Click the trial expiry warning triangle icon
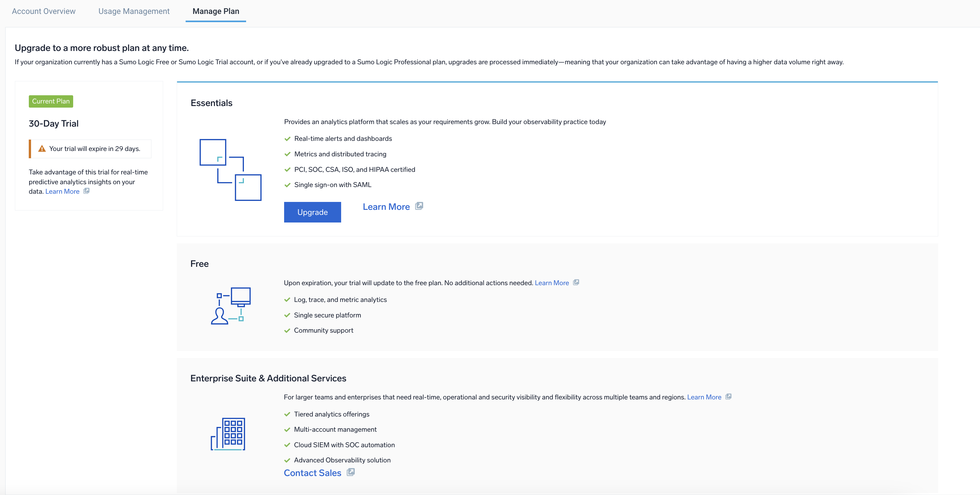 (42, 149)
